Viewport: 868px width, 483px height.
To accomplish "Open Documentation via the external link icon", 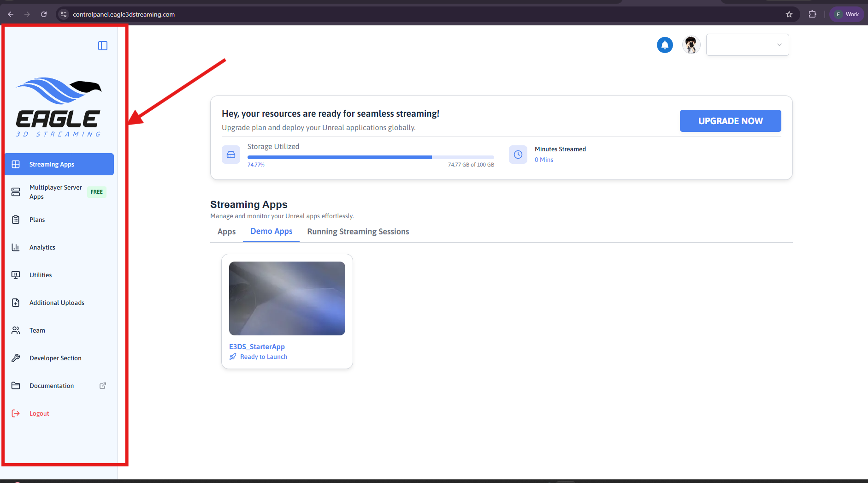I will click(x=103, y=386).
